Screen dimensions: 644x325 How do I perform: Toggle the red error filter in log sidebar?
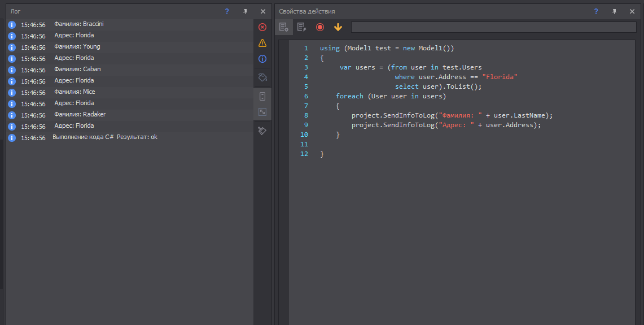pos(262,27)
